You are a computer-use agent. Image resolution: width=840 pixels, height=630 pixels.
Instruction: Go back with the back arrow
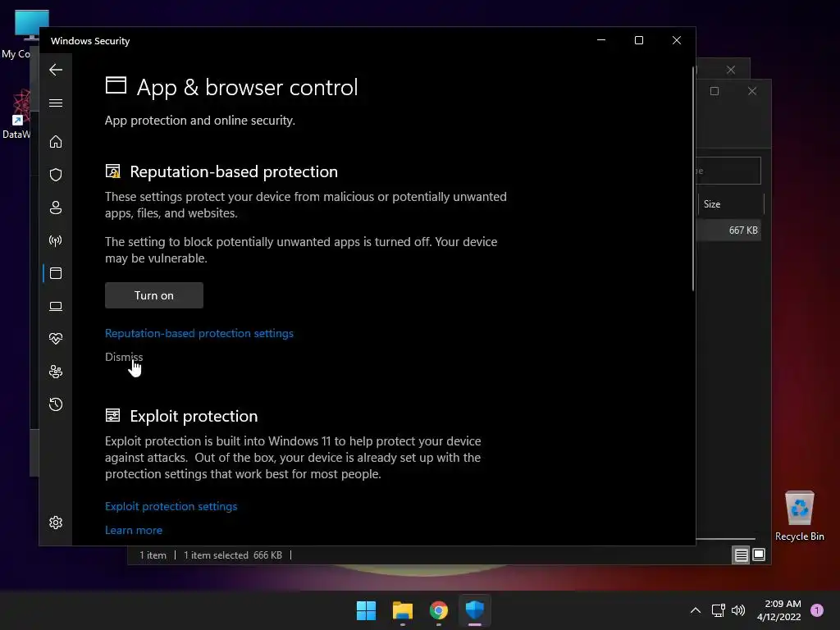coord(56,70)
